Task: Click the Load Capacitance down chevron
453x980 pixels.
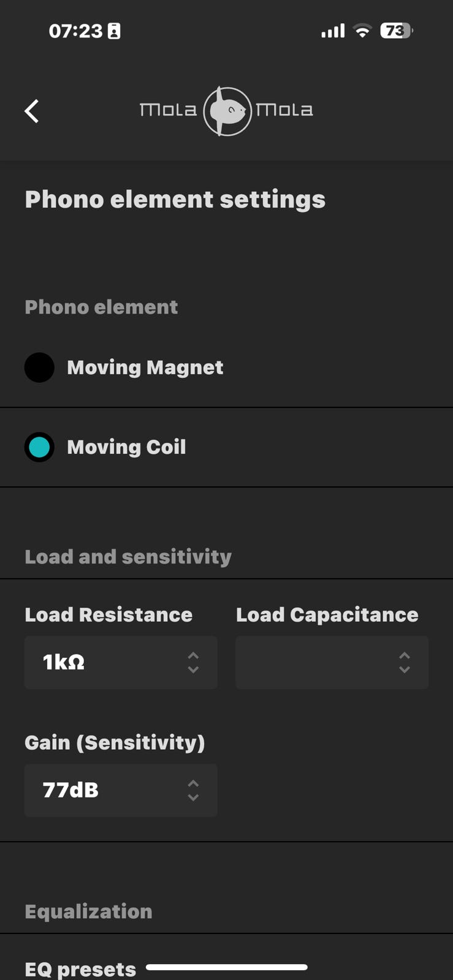Action: click(405, 670)
